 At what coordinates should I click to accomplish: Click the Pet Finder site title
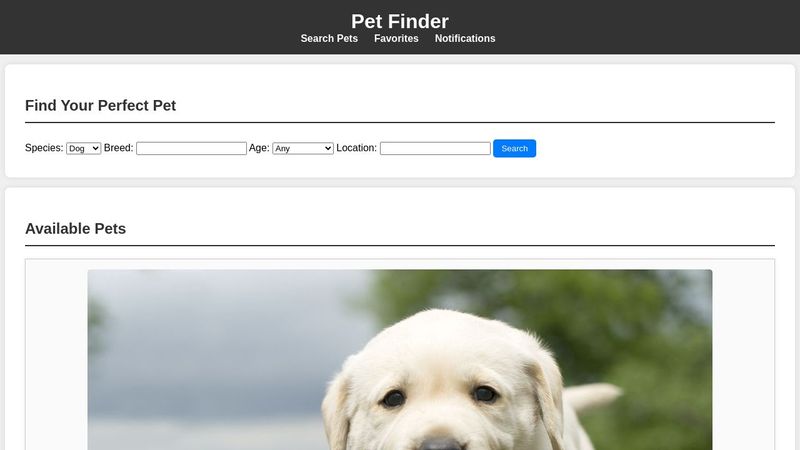pyautogui.click(x=400, y=21)
